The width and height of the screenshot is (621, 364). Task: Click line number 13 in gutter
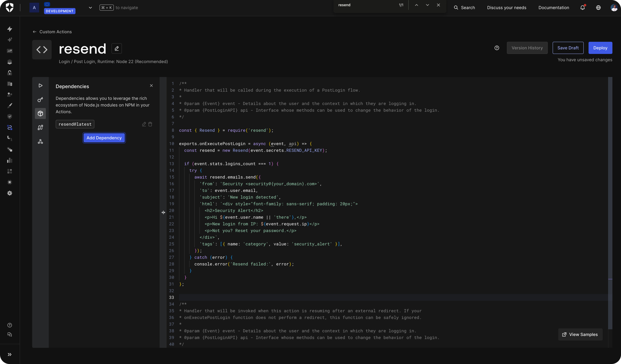pos(172,164)
